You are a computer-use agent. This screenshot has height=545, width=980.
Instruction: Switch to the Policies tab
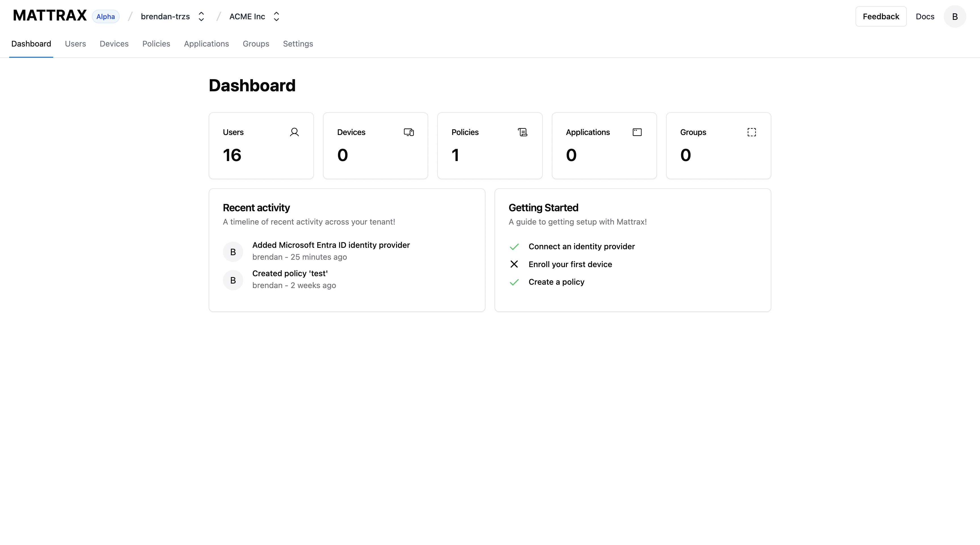click(x=156, y=44)
